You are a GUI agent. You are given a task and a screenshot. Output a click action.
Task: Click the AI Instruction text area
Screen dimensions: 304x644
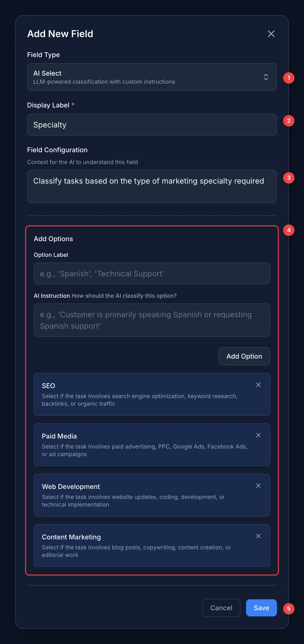click(x=152, y=320)
